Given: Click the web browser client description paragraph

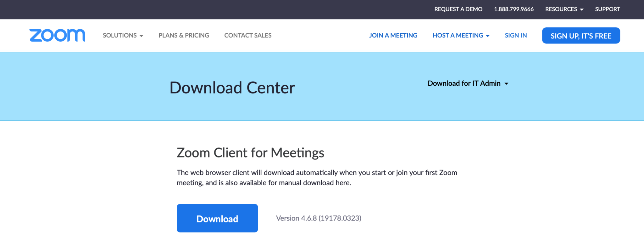Looking at the screenshot, I should coord(317,178).
